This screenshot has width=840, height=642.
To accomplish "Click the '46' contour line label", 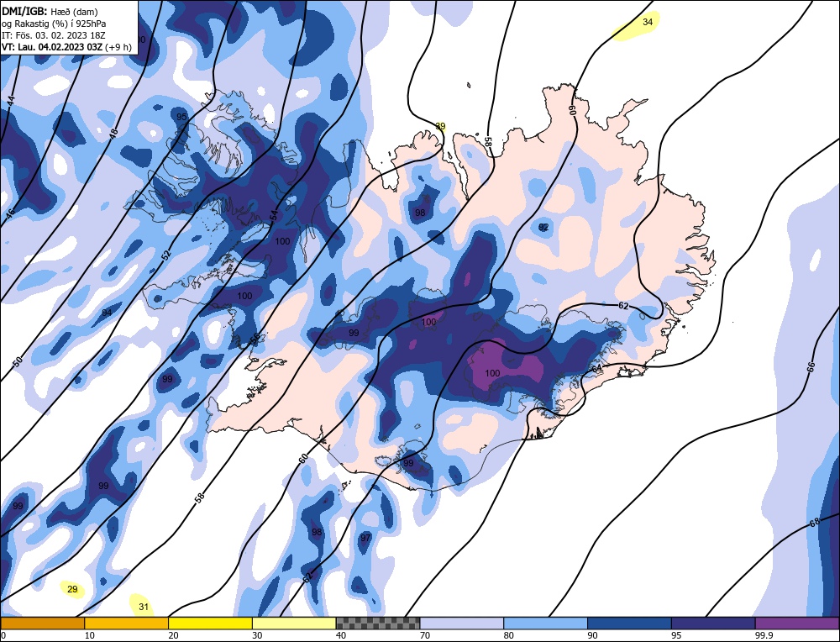I will tap(9, 214).
